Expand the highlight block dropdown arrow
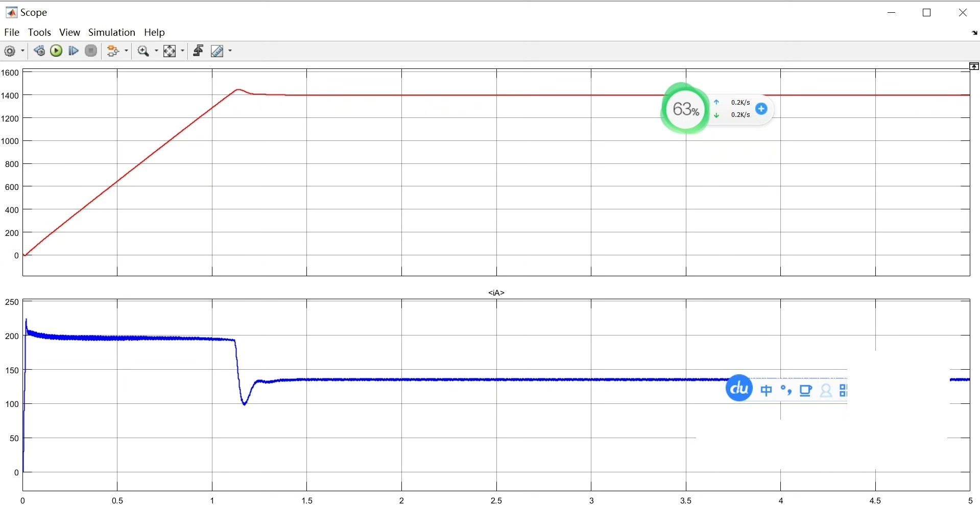 coord(126,51)
